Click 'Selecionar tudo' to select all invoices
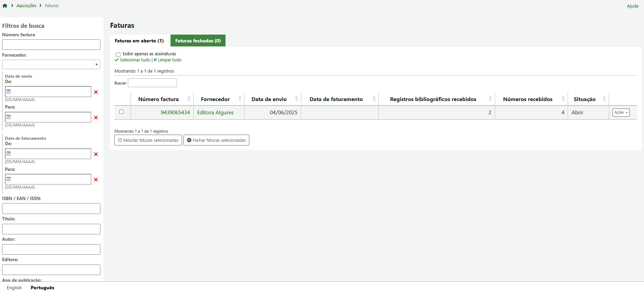 135,60
